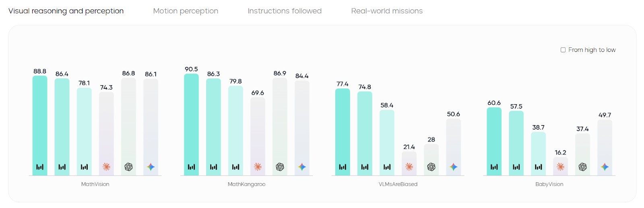Click the 90.5 bar in MathKangaroo
This screenshot has height=208, width=644.
191,121
